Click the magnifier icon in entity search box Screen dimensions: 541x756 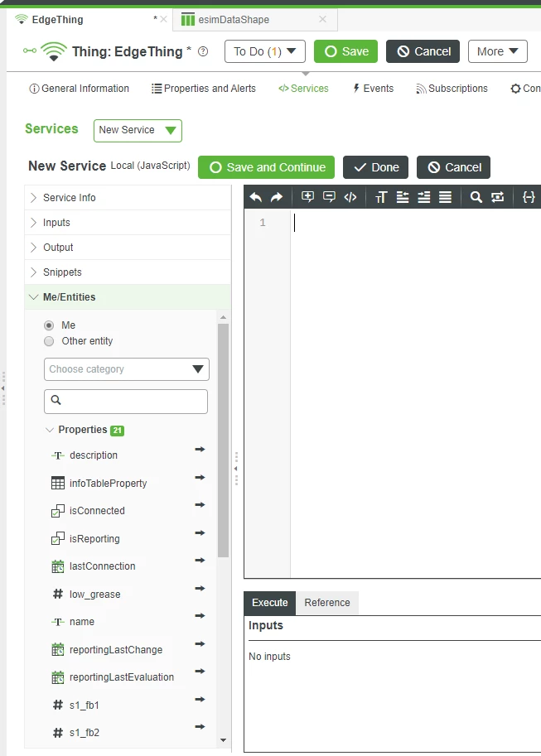coord(56,400)
